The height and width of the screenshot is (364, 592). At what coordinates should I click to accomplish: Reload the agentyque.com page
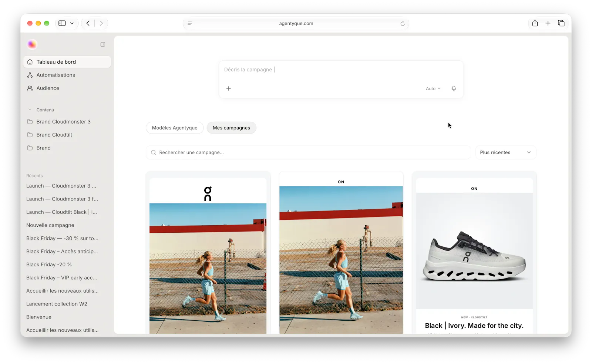[x=403, y=23]
